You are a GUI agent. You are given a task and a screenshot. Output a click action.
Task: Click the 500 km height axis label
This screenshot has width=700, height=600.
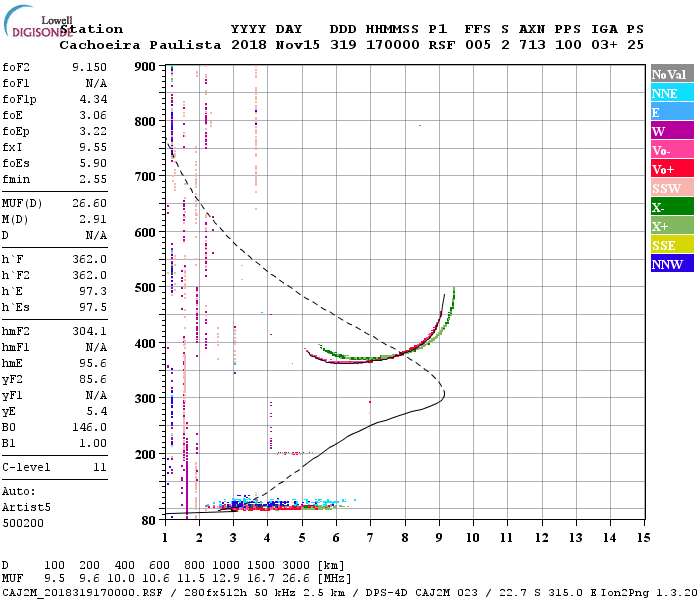[x=145, y=288]
